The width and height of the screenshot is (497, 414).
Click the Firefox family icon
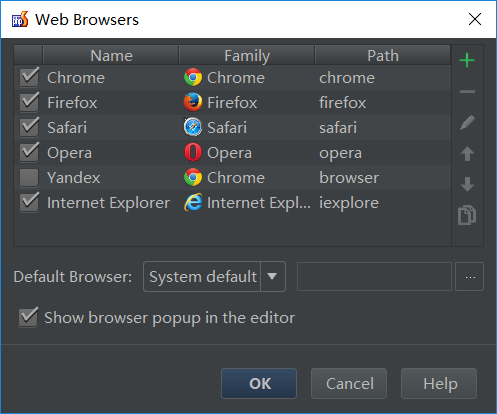pos(193,102)
